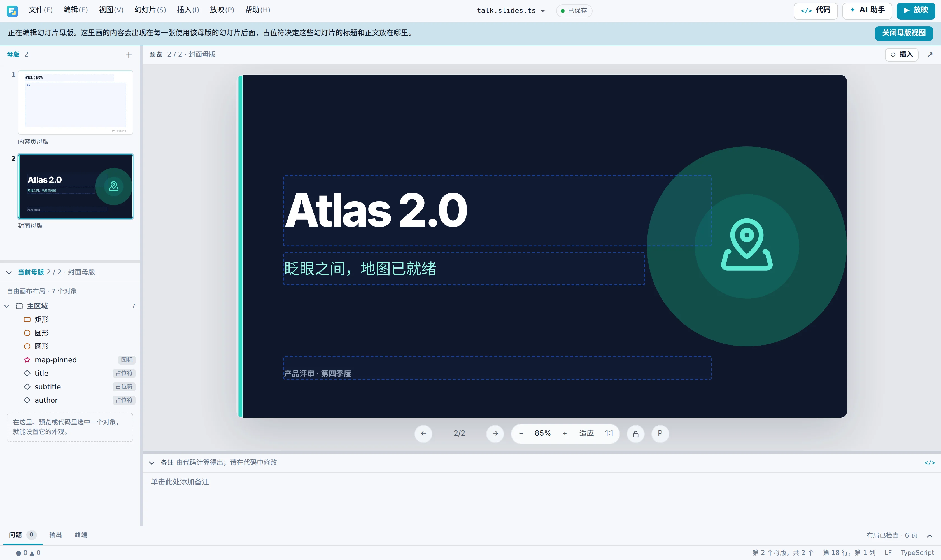Click the round P button
The height and width of the screenshot is (560, 941).
tap(660, 434)
